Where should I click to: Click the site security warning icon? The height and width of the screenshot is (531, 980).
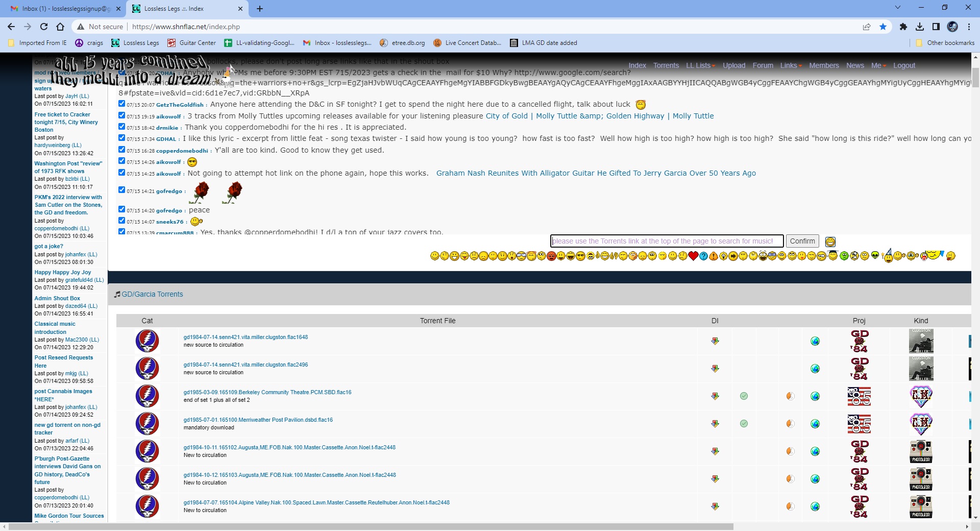click(x=80, y=27)
